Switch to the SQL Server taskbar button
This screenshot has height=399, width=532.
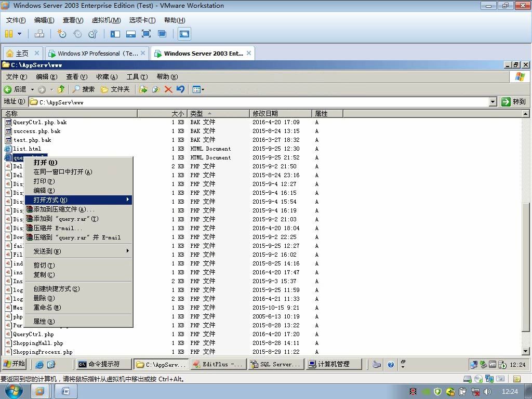(x=276, y=364)
